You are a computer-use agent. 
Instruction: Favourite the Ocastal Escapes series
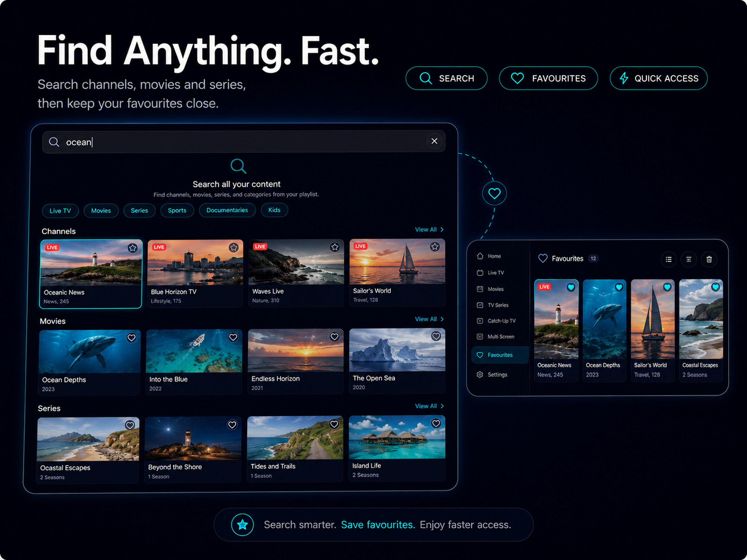[x=130, y=425]
